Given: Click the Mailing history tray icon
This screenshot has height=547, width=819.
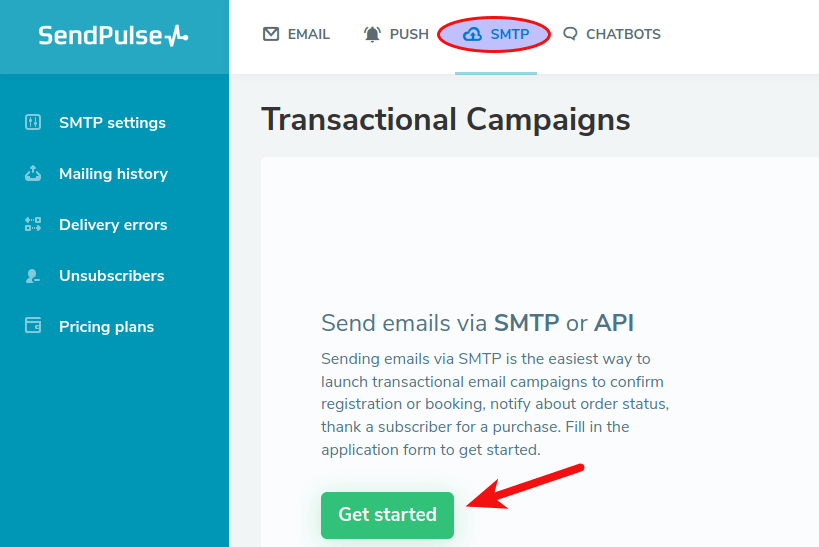Looking at the screenshot, I should (x=33, y=174).
